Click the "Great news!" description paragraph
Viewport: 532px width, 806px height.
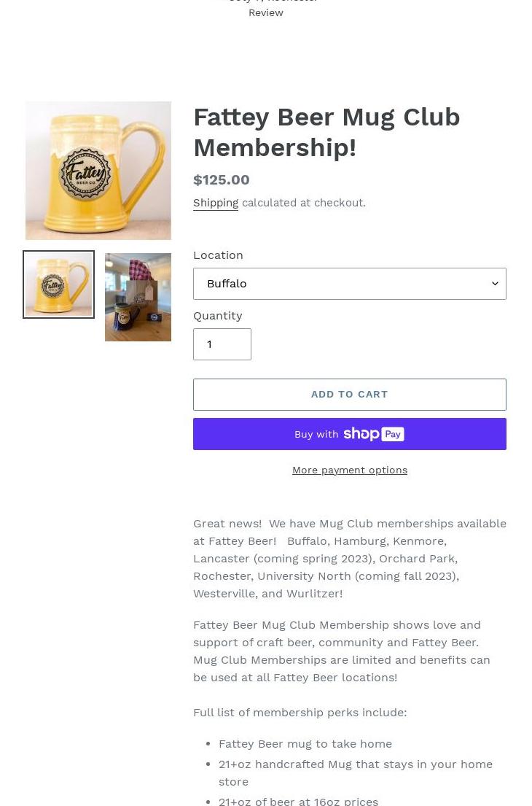[x=350, y=558]
